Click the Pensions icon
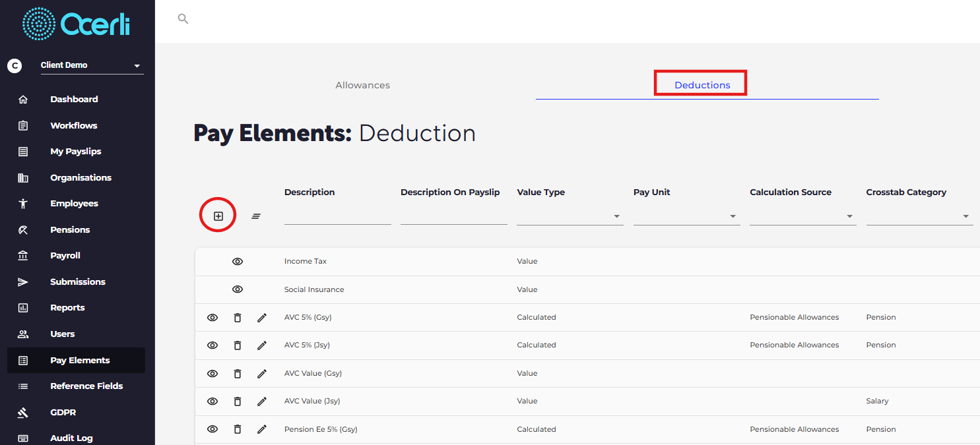980x445 pixels. click(23, 229)
